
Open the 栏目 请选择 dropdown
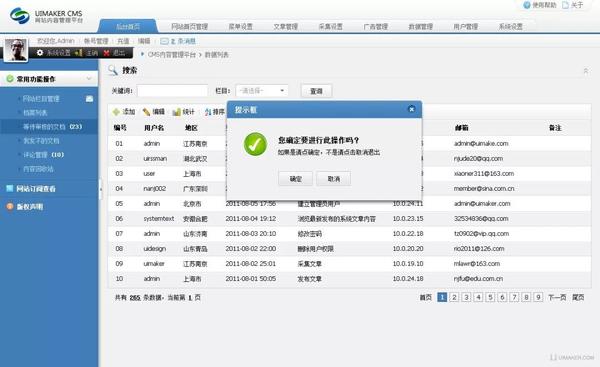click(x=262, y=91)
